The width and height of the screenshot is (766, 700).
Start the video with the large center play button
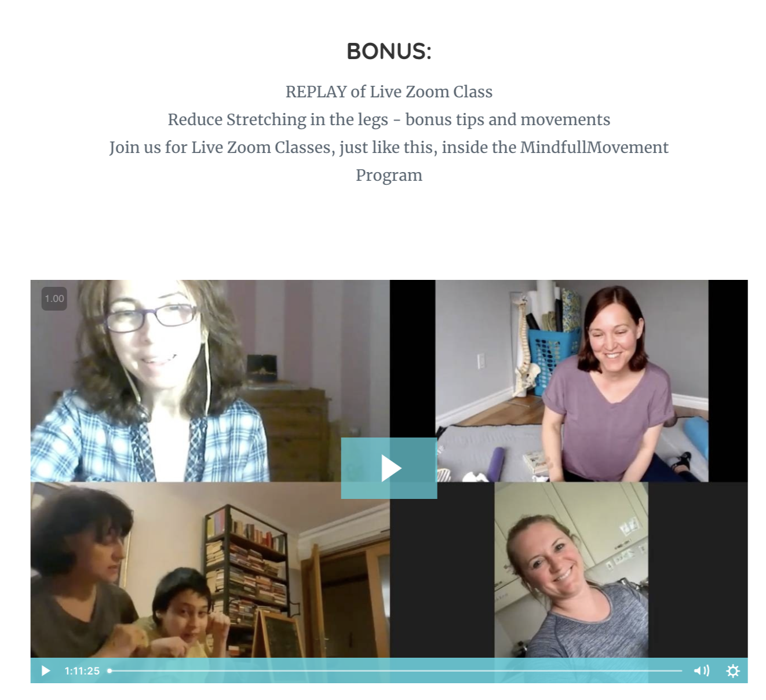[x=389, y=468]
